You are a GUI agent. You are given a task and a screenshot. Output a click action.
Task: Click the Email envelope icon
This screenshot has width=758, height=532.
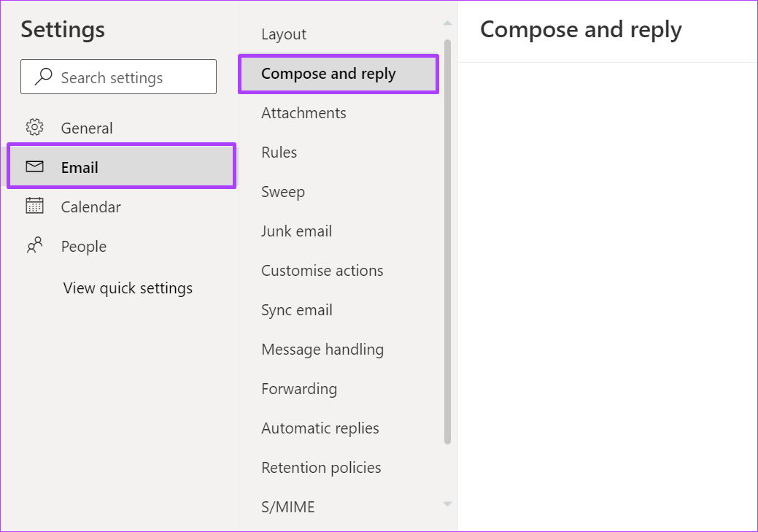(34, 167)
